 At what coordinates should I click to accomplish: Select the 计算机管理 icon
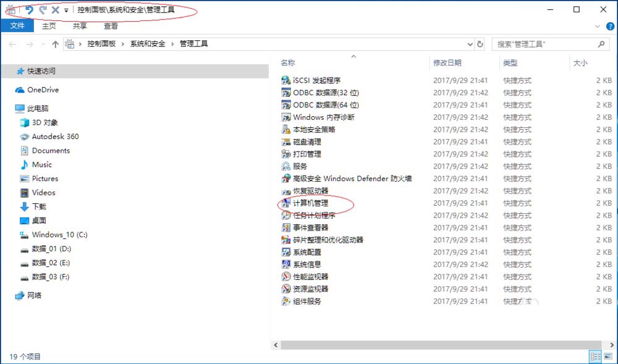[x=286, y=203]
